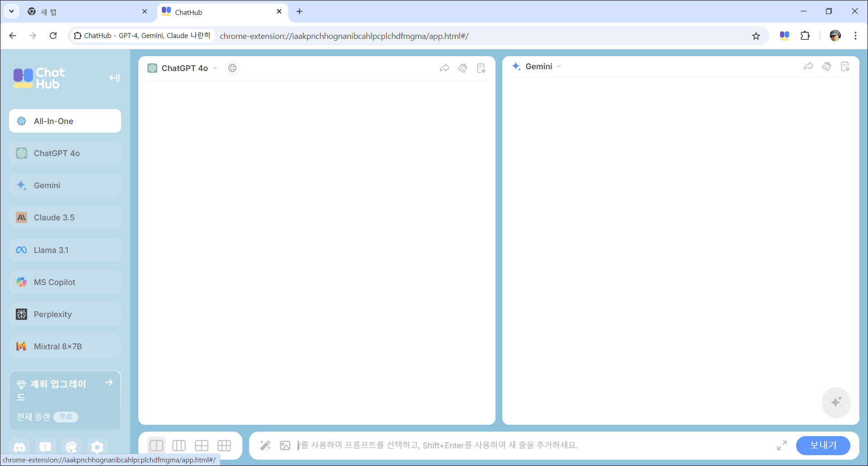The width and height of the screenshot is (868, 466).
Task: Open the settings gear in the sidebar
Action: [x=97, y=447]
